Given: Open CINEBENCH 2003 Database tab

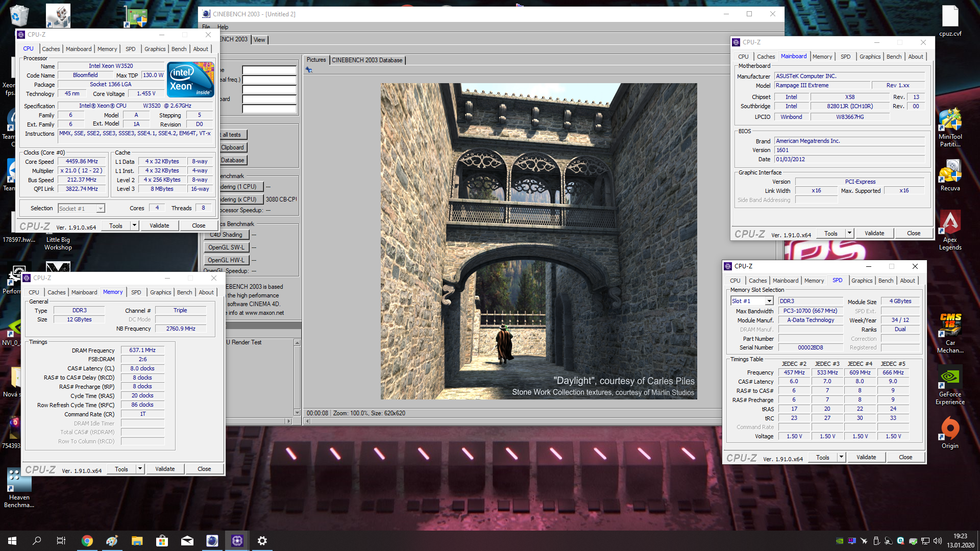Looking at the screenshot, I should click(367, 60).
